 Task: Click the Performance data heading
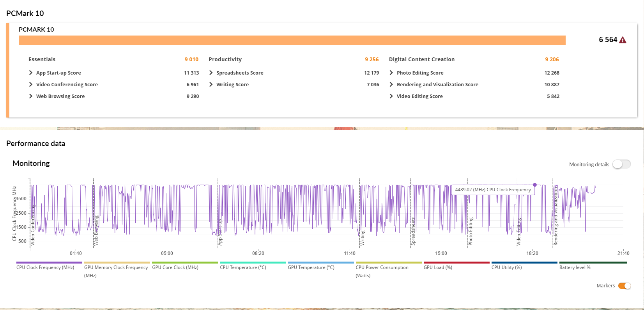click(x=36, y=143)
